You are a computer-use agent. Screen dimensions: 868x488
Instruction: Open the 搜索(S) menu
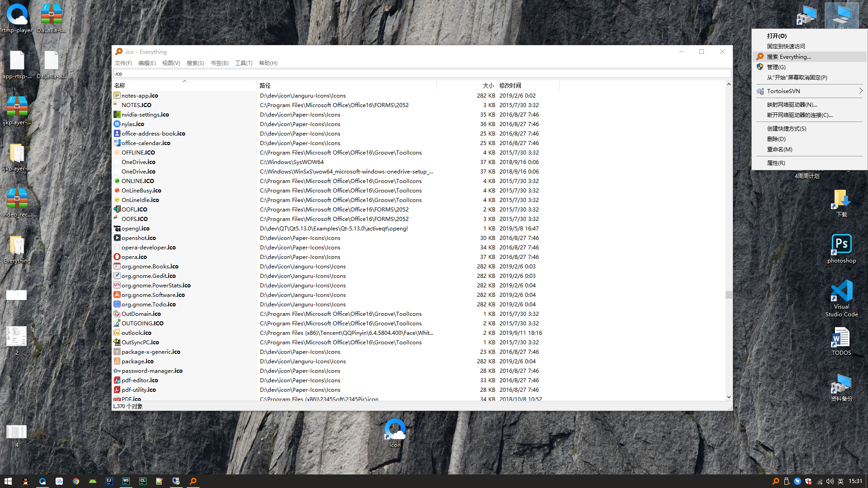point(195,63)
